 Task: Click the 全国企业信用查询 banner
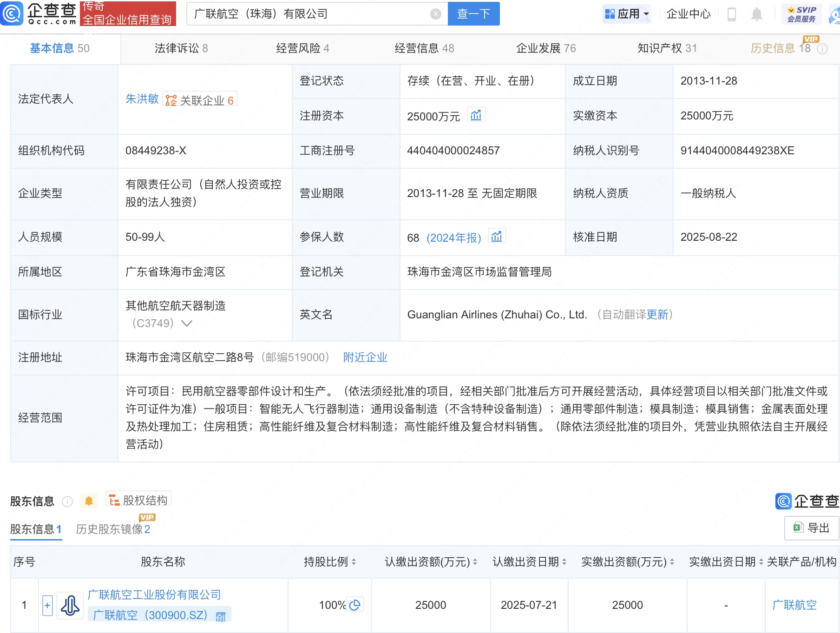[128, 13]
